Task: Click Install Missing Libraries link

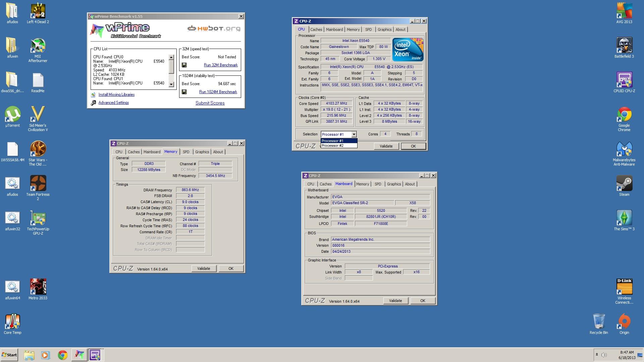Action: [116, 95]
